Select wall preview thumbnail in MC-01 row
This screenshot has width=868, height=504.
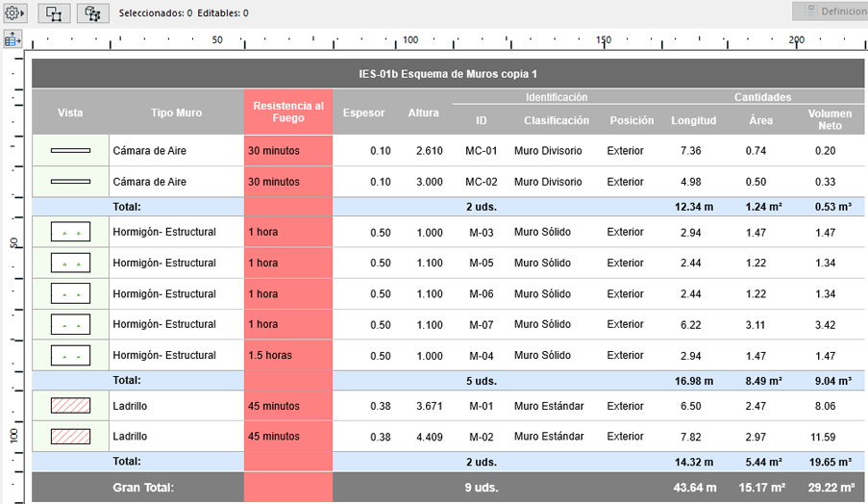70,151
